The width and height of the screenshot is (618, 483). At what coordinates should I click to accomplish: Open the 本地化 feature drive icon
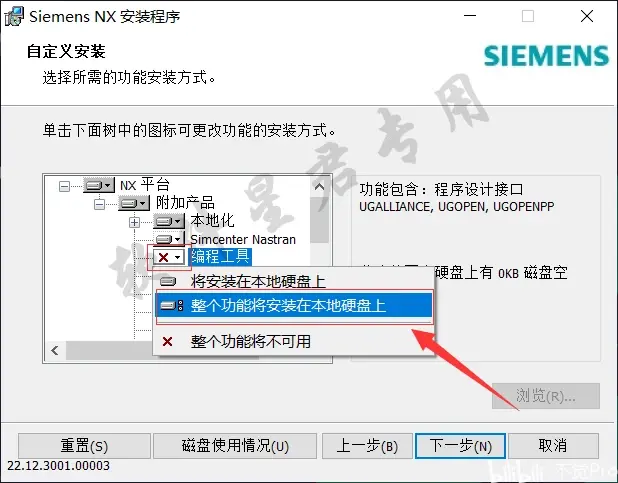tap(169, 221)
